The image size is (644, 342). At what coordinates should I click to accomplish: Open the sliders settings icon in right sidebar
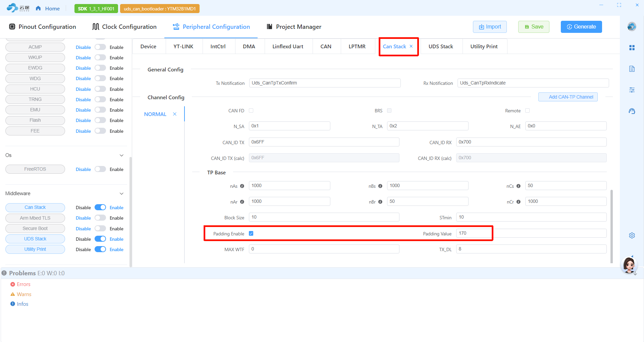[x=632, y=90]
